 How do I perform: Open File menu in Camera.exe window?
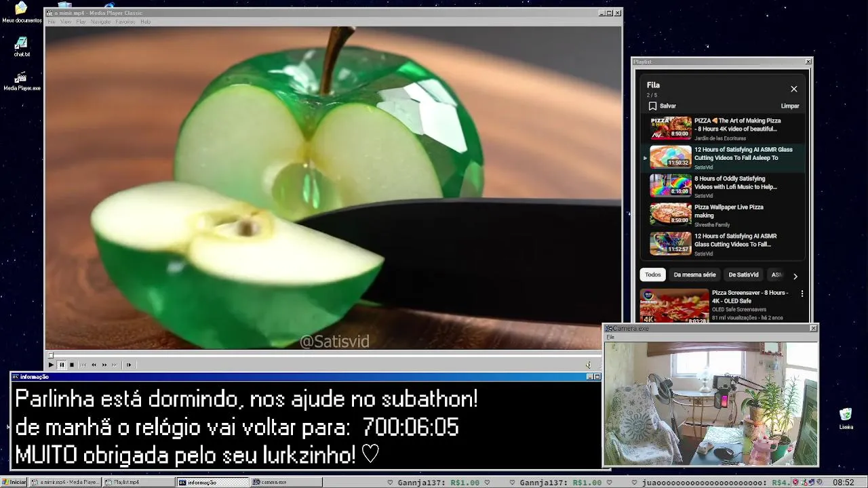point(610,337)
